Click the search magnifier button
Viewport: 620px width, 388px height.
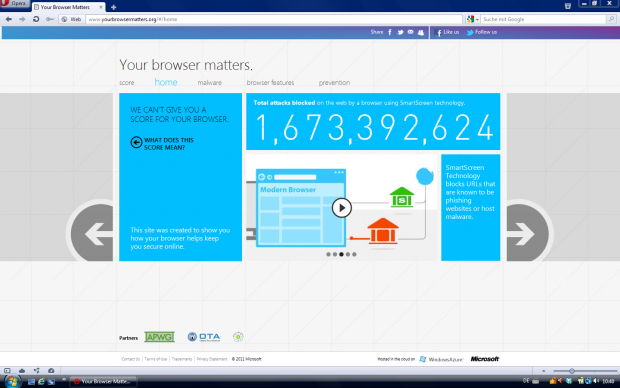click(612, 19)
